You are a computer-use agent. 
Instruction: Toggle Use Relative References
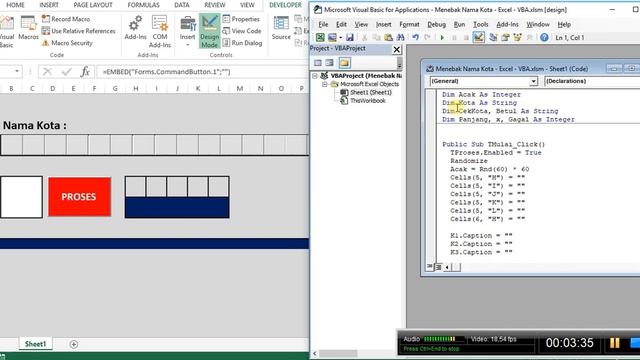tap(79, 31)
